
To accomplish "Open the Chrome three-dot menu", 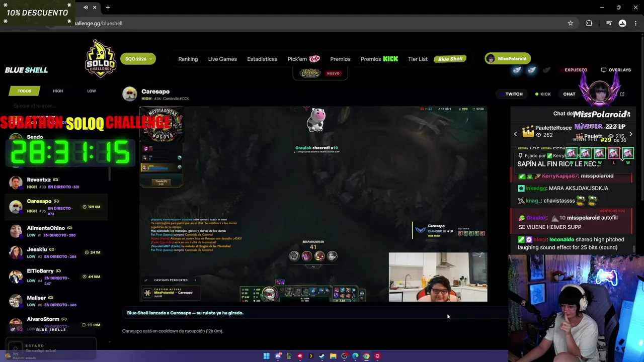I will [x=636, y=23].
